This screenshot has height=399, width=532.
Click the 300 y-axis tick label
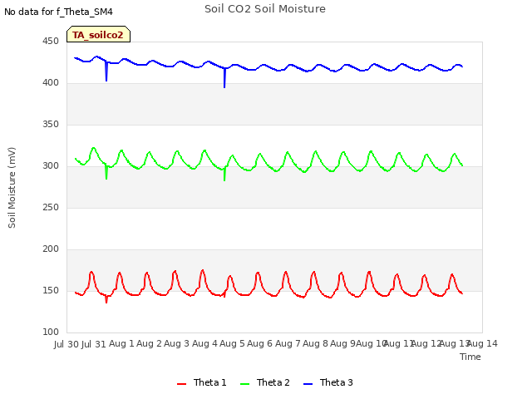click(x=51, y=166)
